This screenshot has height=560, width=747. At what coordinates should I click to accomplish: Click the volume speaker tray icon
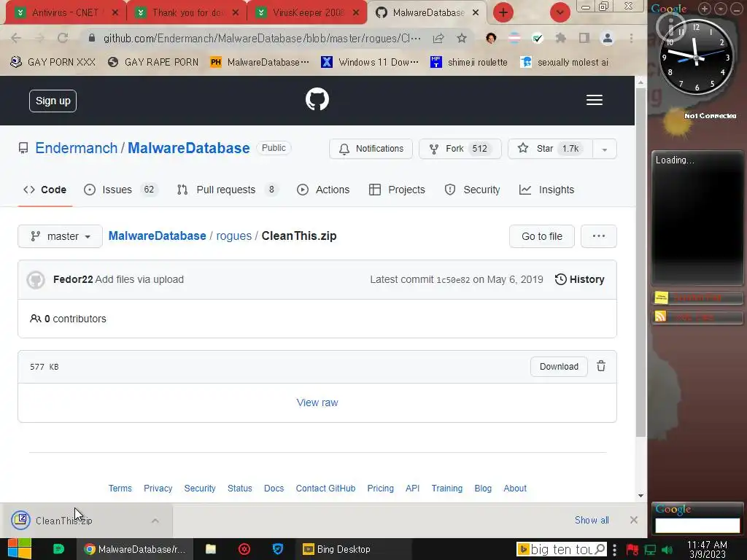coord(667,550)
